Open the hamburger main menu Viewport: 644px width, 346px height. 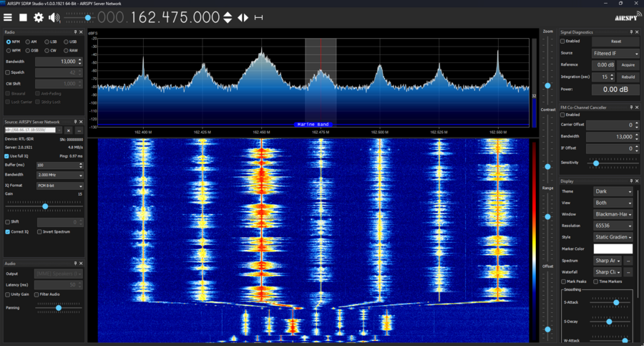(8, 17)
